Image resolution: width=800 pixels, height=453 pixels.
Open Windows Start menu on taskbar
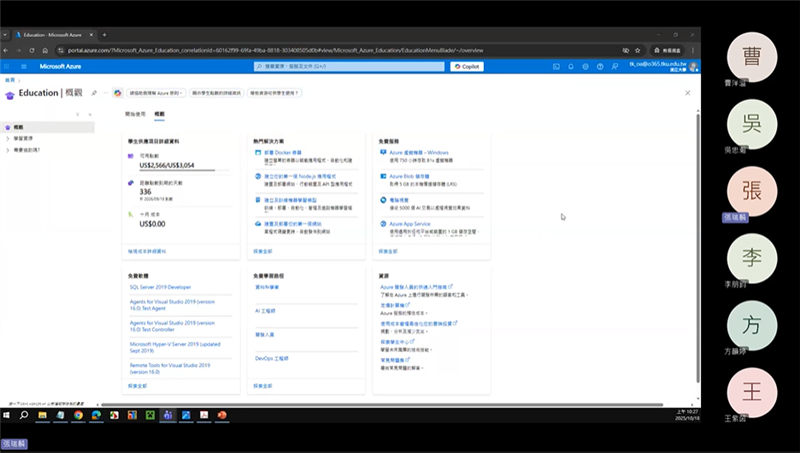[8, 414]
